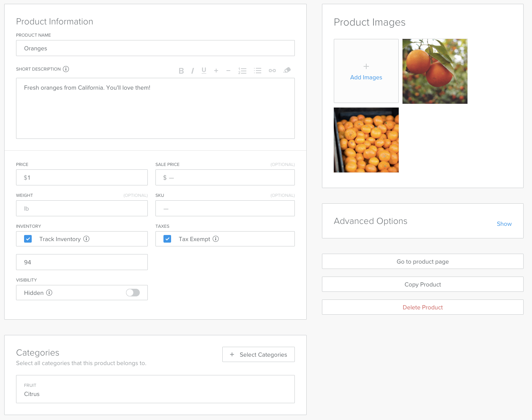Open the Hidden setting info tooltip

tap(49, 293)
